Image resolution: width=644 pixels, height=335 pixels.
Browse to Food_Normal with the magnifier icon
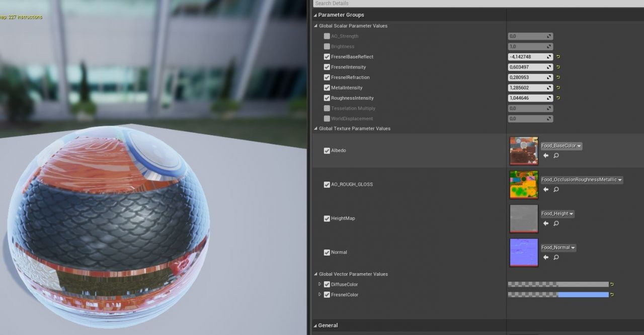coord(556,258)
